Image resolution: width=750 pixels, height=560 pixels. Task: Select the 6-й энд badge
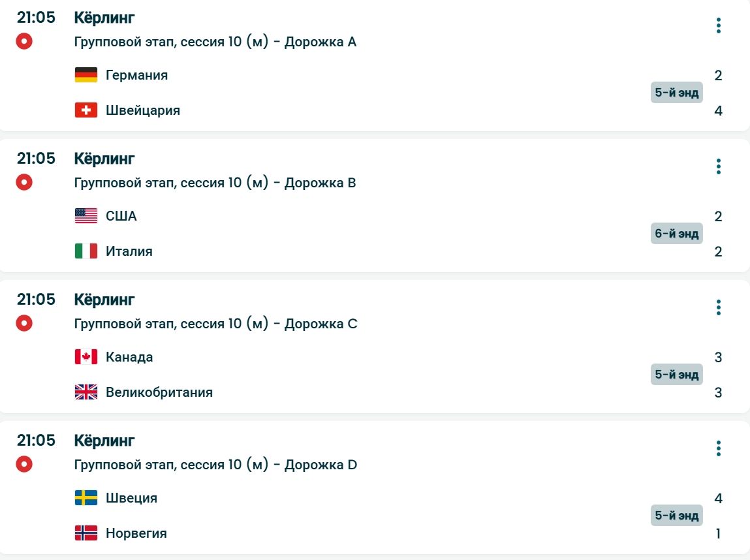676,234
